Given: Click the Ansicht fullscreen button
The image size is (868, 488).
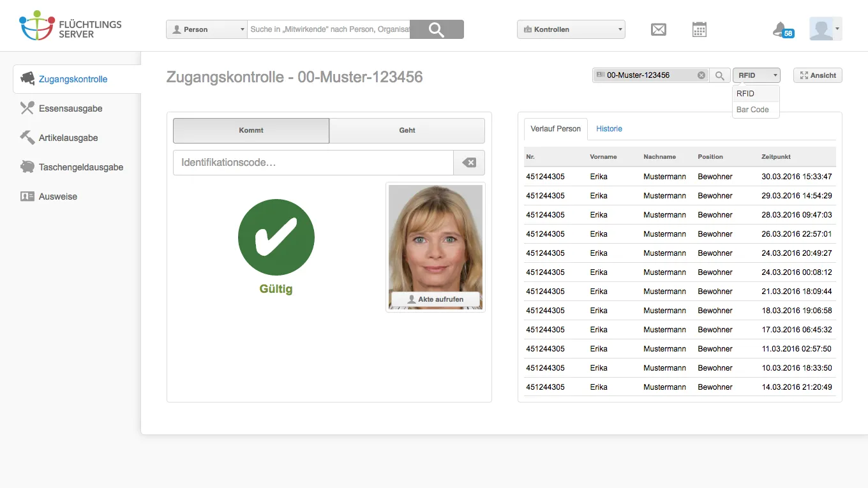Looking at the screenshot, I should click(x=818, y=75).
